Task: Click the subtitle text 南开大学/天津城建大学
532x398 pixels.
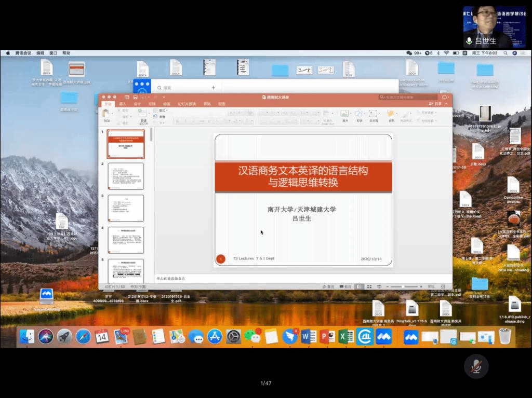Action: click(302, 209)
